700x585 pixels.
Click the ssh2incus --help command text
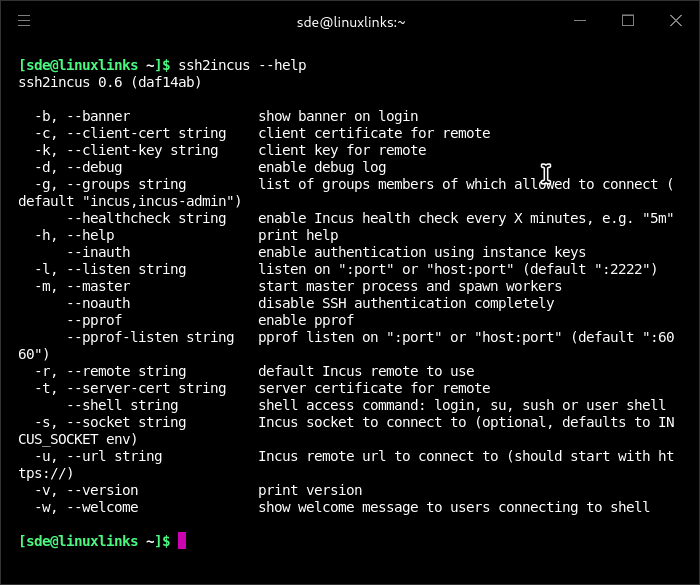coord(242,65)
